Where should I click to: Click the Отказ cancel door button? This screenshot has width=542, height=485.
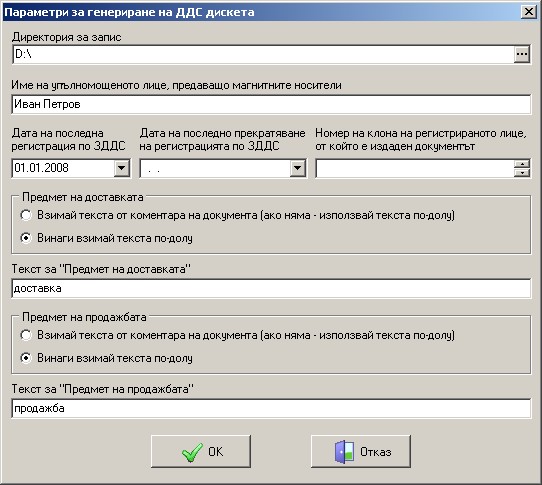coord(361,451)
